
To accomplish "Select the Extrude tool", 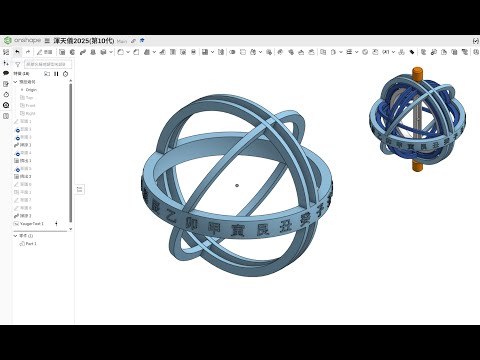I will 62,52.
